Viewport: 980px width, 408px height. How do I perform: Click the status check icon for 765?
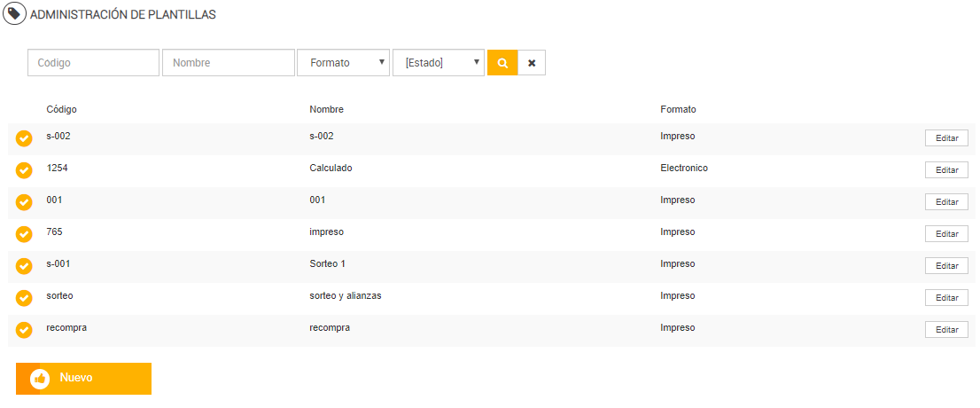coord(25,234)
